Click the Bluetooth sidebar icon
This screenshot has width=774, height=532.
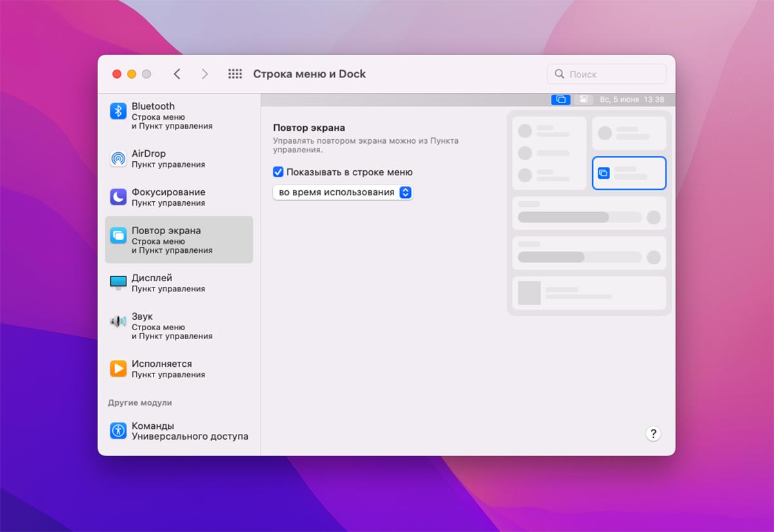click(x=118, y=111)
